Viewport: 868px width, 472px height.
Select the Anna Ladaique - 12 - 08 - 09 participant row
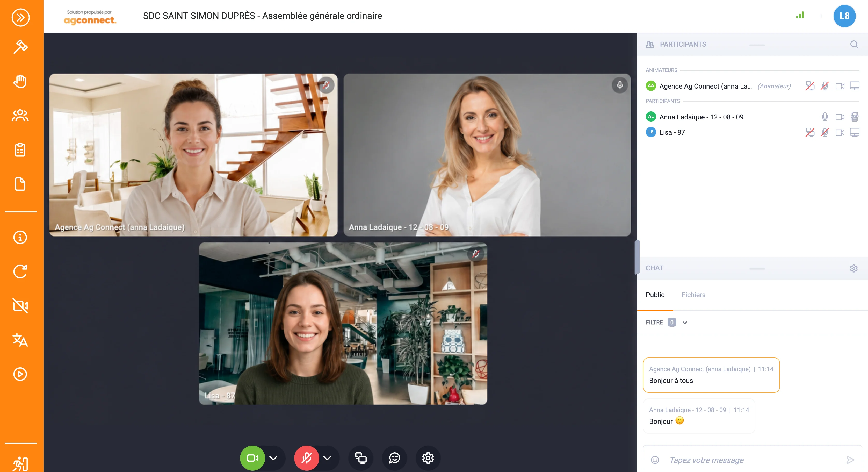pyautogui.click(x=752, y=117)
